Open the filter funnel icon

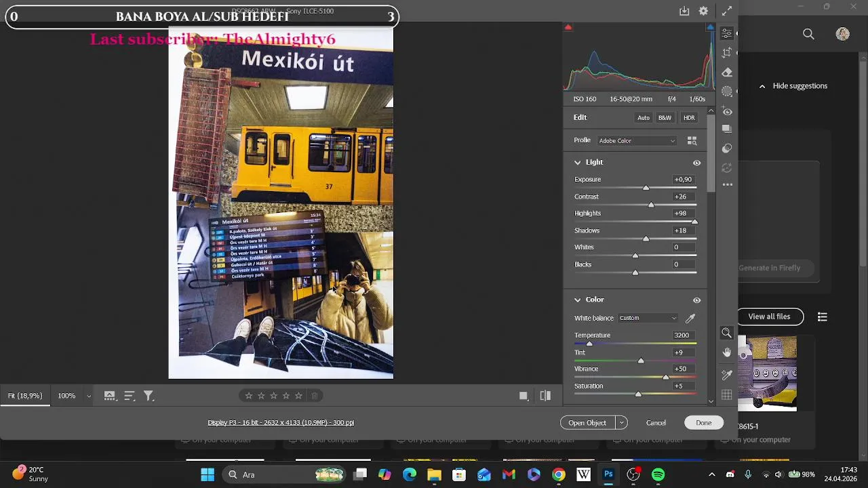tap(149, 396)
